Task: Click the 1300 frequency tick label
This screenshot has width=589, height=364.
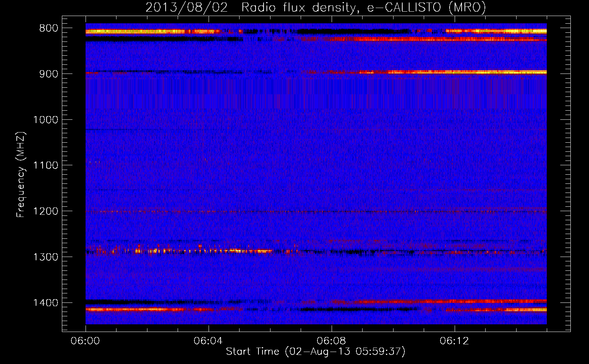Action: pos(45,257)
